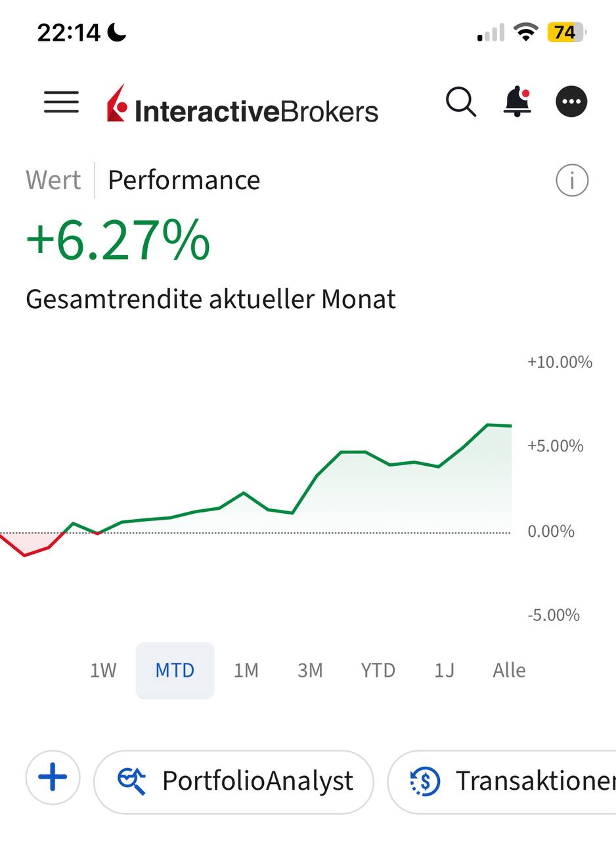Select the Performance view tab
616x841 pixels.
(184, 180)
